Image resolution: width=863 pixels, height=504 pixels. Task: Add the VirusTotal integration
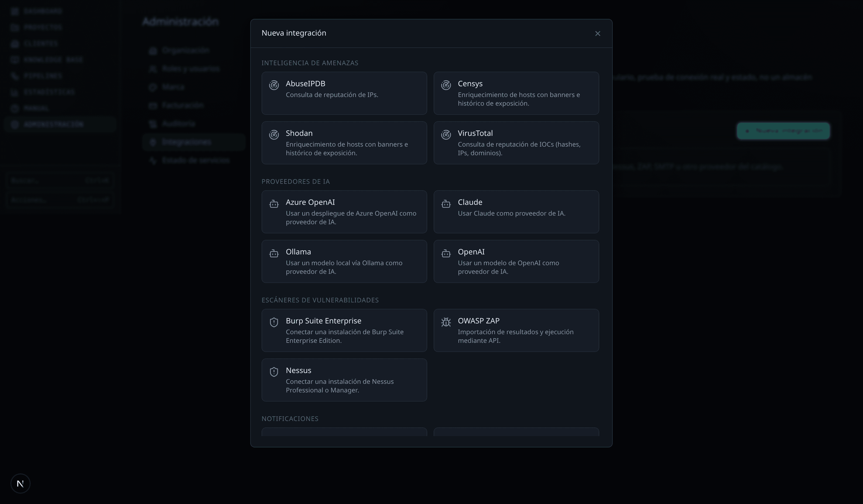pyautogui.click(x=516, y=143)
